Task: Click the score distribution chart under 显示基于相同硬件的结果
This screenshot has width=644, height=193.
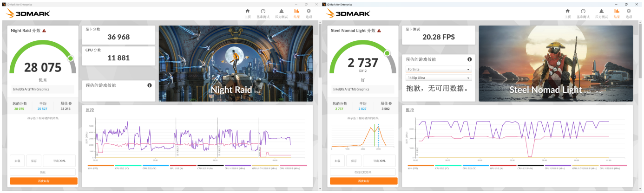Action: pyautogui.click(x=363, y=136)
